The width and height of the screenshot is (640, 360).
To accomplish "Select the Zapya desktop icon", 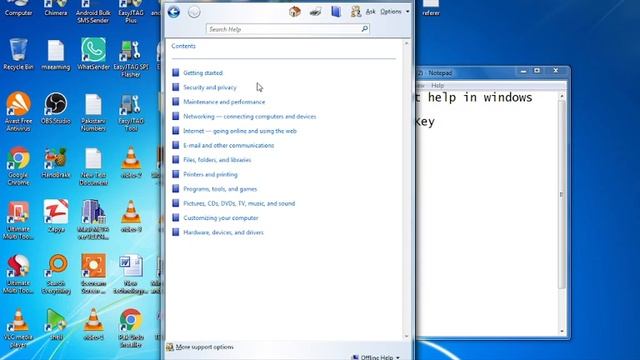I will point(56,216).
